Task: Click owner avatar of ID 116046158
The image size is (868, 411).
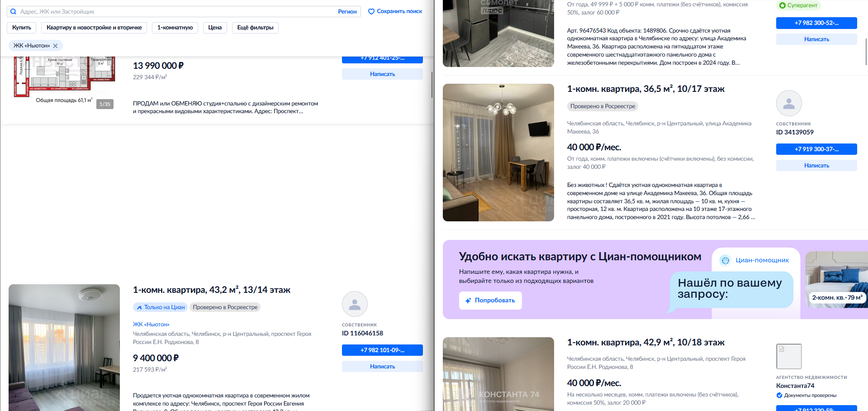Action: tap(355, 304)
